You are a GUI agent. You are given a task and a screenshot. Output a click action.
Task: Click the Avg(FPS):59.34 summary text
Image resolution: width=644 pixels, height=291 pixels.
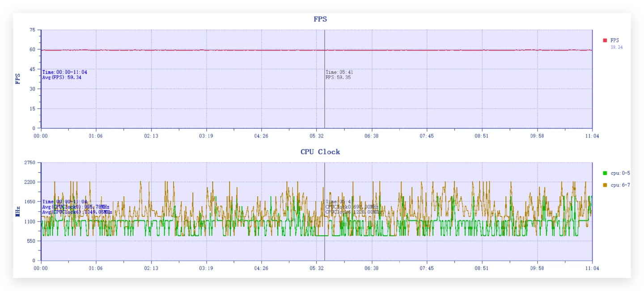point(62,77)
